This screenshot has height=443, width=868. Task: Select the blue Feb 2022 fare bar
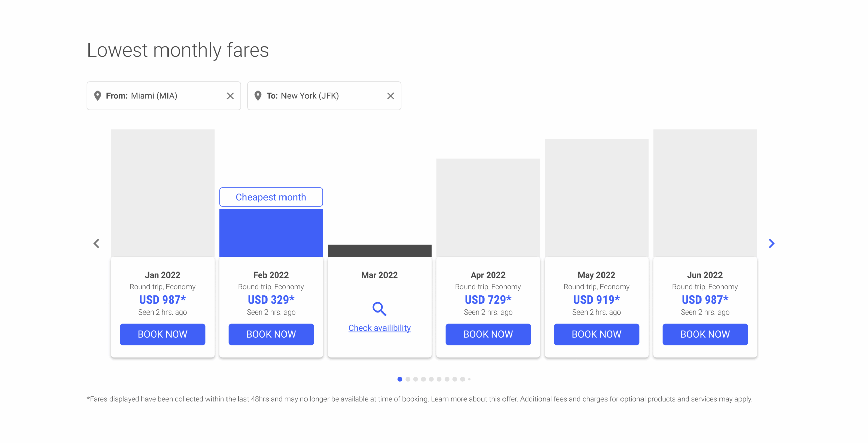click(x=271, y=233)
